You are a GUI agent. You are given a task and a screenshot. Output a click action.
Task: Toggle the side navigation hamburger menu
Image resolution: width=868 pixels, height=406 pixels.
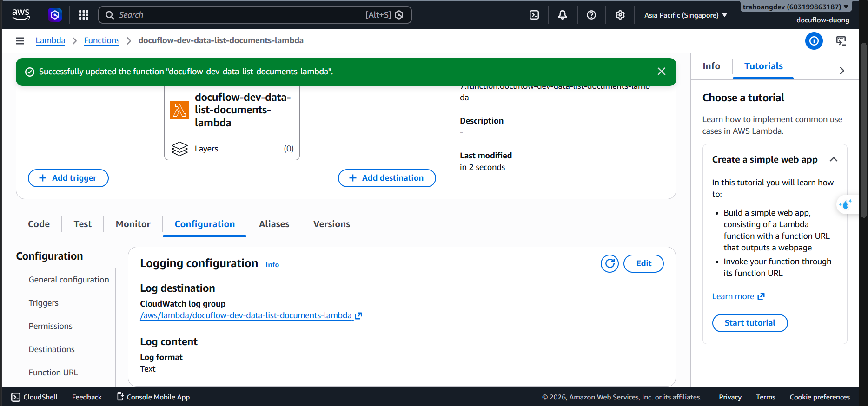(20, 41)
